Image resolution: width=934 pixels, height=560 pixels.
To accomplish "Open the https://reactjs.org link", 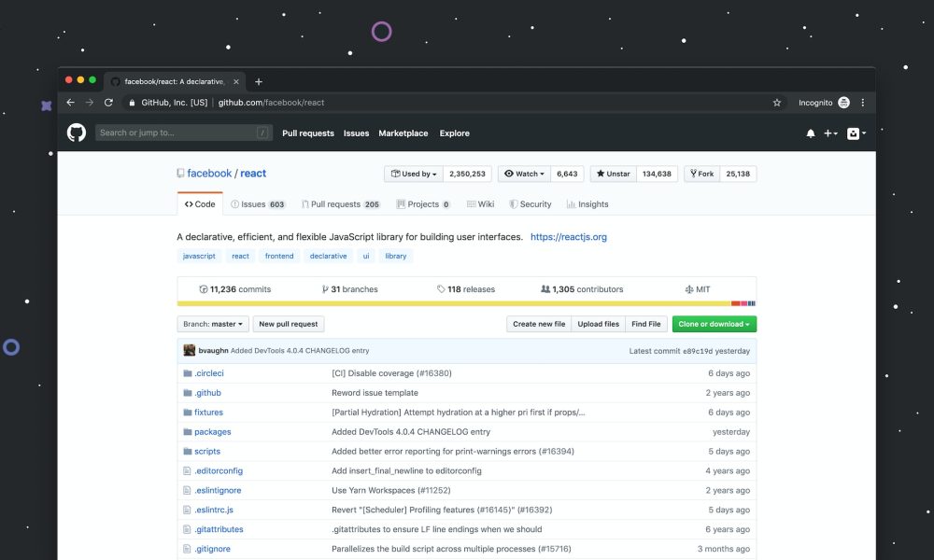I will 568,237.
